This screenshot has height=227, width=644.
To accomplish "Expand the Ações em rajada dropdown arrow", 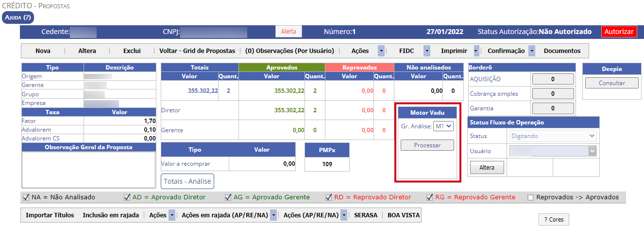I will (273, 215).
